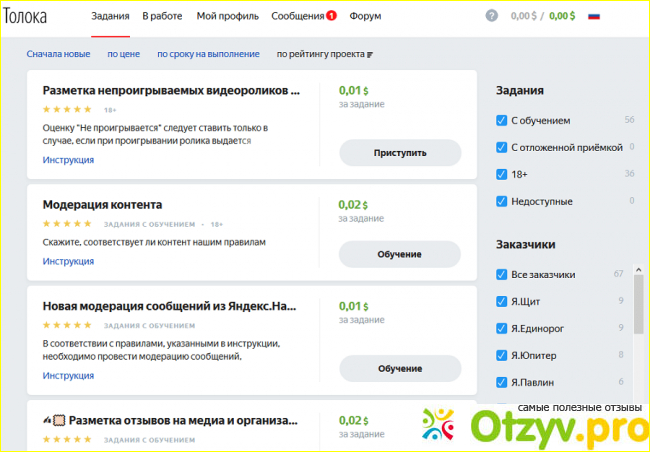The image size is (650, 452).
Task: Open Инструкция link under Модерация контента
Action: [x=68, y=261]
